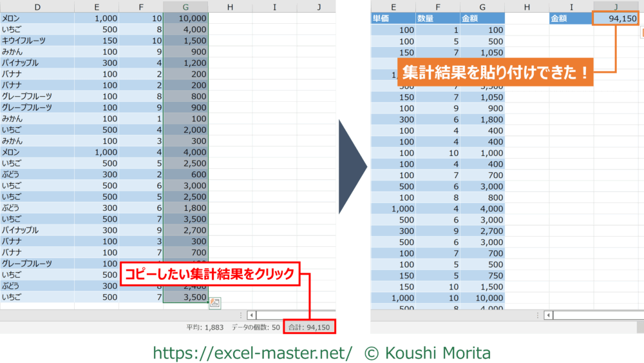Click the 数量 header cell

pyautogui.click(x=437, y=19)
